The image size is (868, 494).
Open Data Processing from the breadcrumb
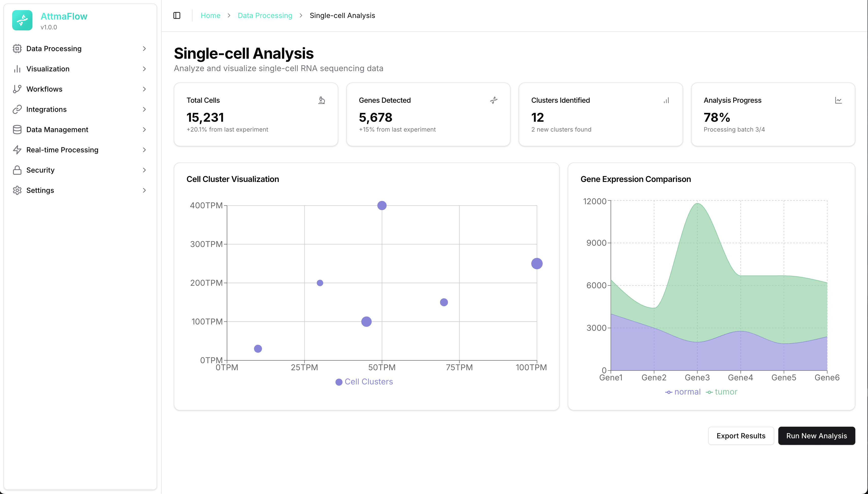[x=265, y=16]
